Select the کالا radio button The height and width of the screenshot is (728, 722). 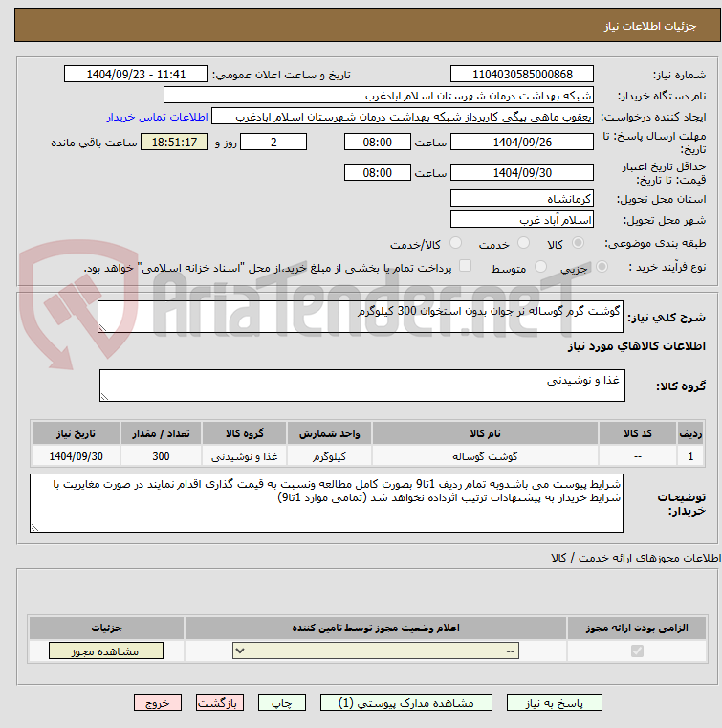pos(579,243)
